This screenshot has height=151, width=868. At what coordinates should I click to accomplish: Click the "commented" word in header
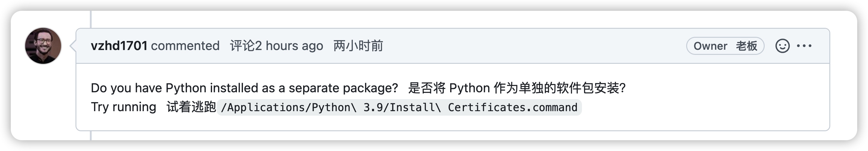tap(185, 46)
